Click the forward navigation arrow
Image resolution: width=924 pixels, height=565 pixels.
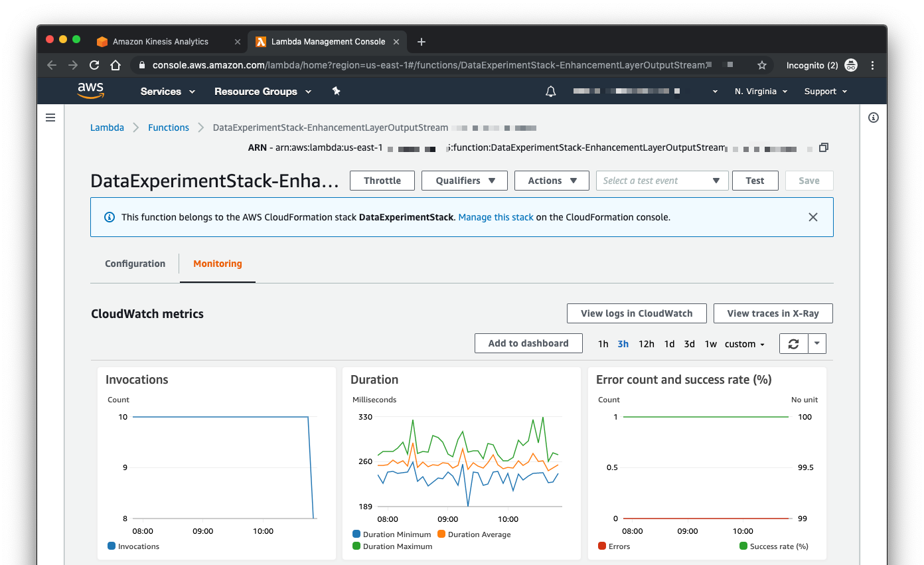(x=73, y=65)
